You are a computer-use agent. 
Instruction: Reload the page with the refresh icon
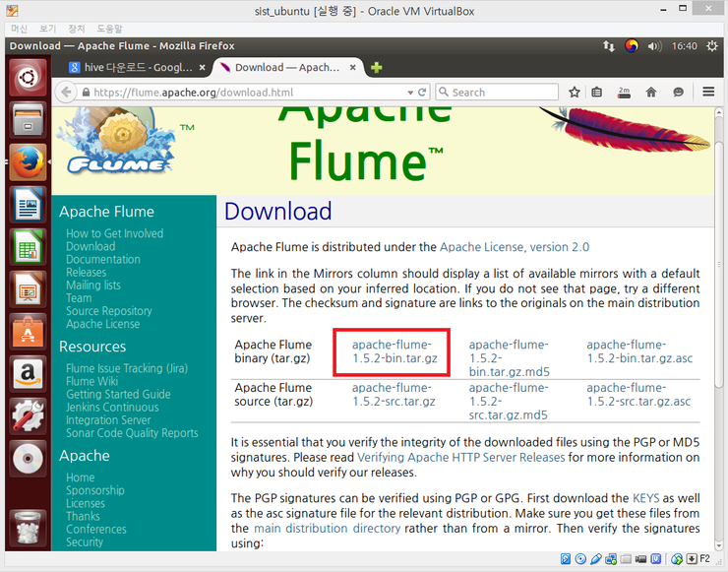point(422,92)
